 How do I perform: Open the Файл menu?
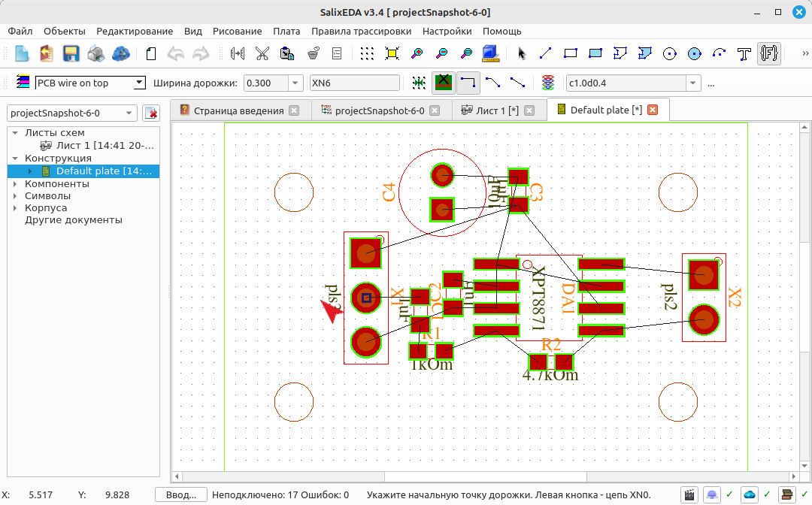click(x=20, y=31)
